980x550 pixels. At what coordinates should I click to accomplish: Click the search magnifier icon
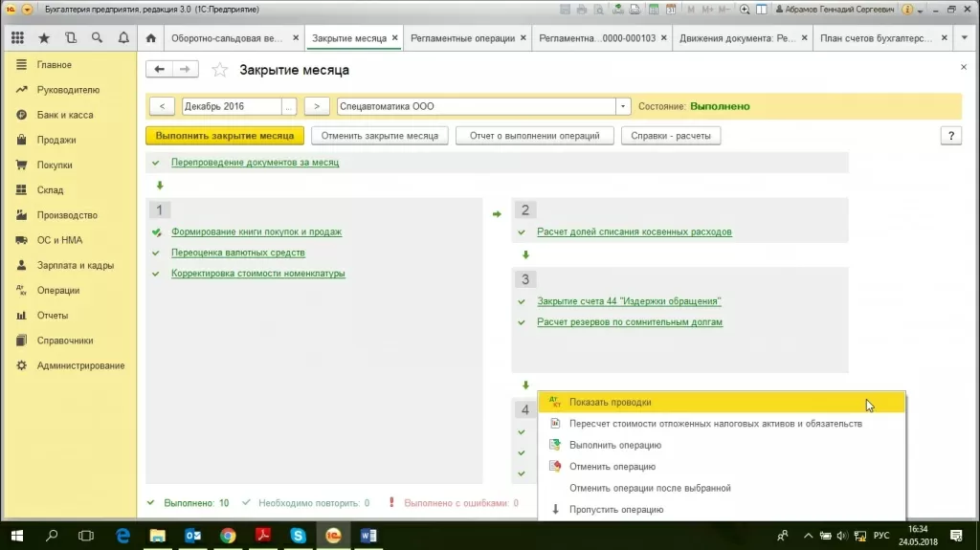click(97, 38)
